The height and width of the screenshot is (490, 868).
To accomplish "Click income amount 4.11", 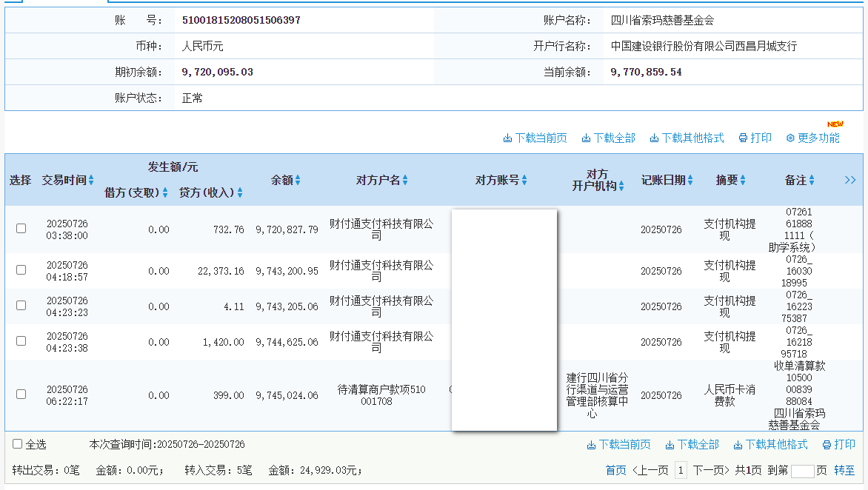I will point(234,306).
